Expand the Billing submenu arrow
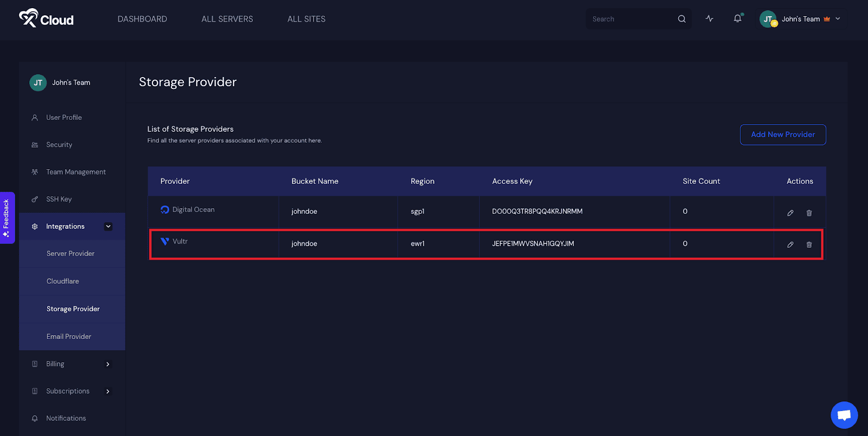Image resolution: width=868 pixels, height=436 pixels. (108, 364)
